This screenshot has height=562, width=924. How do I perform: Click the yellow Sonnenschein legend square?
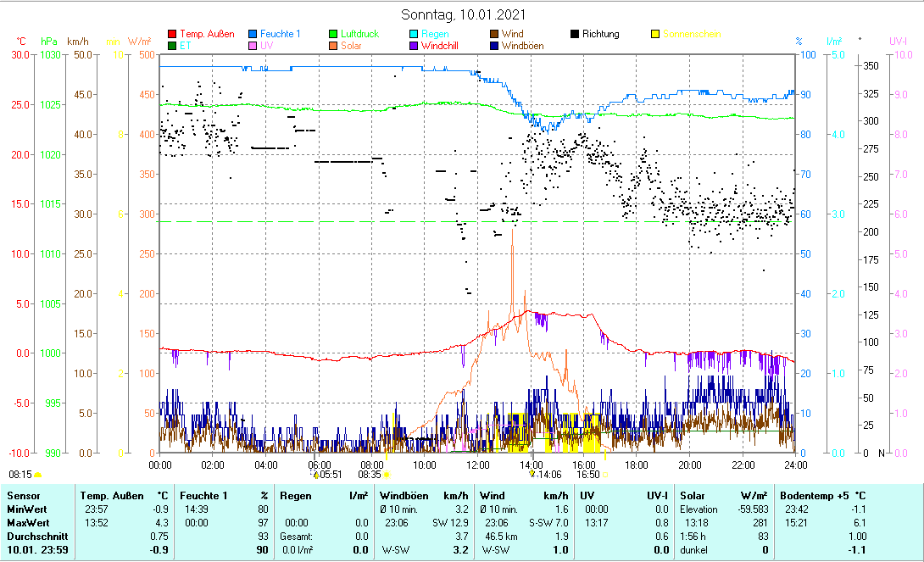tap(655, 34)
